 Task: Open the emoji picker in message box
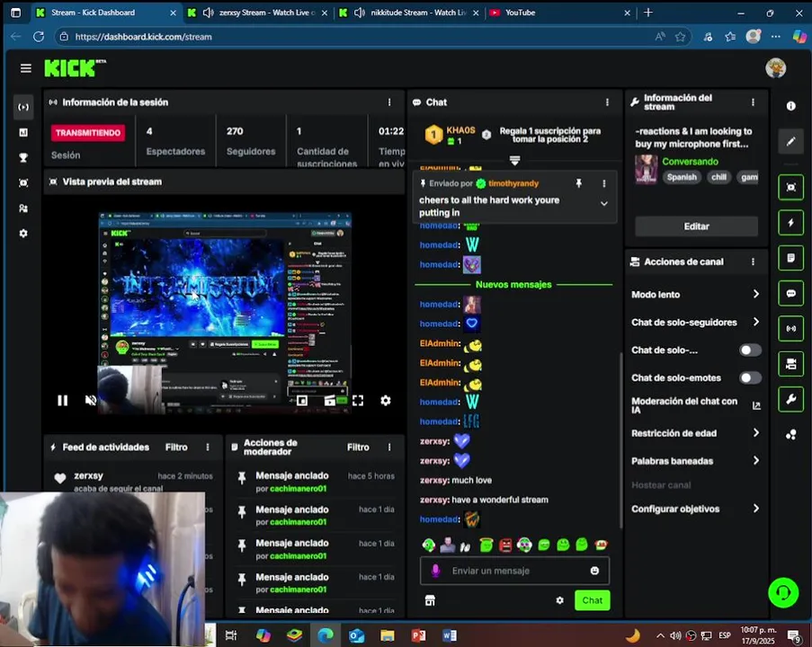pyautogui.click(x=594, y=571)
